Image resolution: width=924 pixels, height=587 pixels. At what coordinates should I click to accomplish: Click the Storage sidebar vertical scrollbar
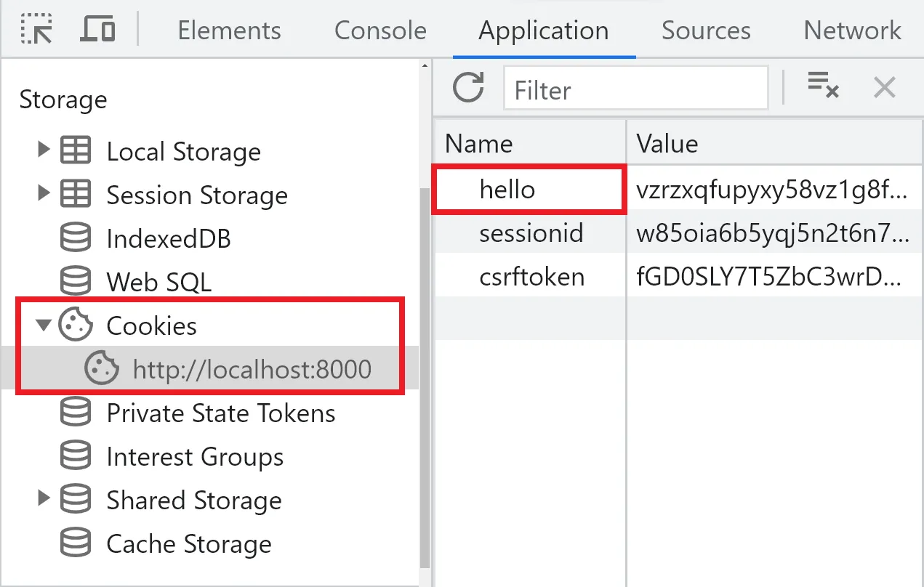click(x=425, y=363)
